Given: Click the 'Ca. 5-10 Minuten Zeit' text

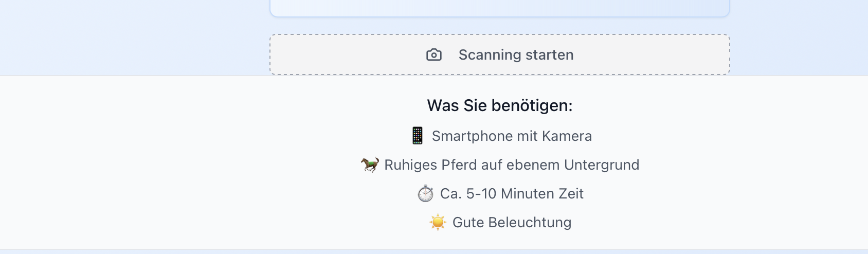Looking at the screenshot, I should pyautogui.click(x=512, y=194).
